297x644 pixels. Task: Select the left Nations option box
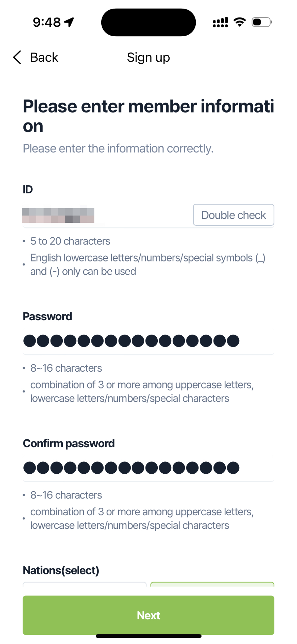84,584
